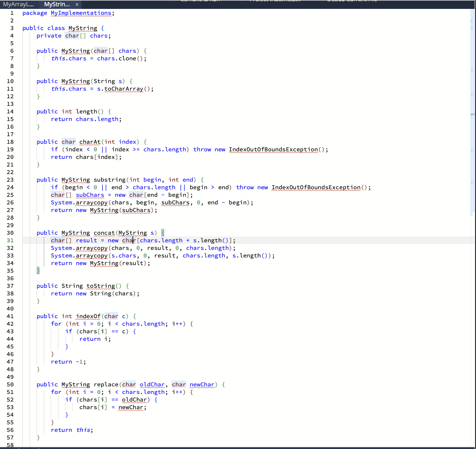Click the highlighted closing brace on line 35
Viewport: 476px width, 449px height.
coord(38,271)
